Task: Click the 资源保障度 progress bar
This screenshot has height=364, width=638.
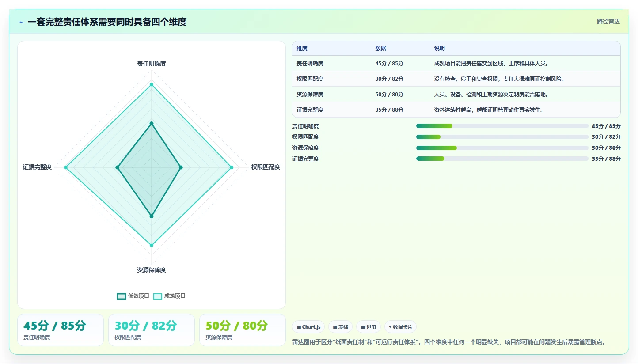Action: pyautogui.click(x=502, y=148)
